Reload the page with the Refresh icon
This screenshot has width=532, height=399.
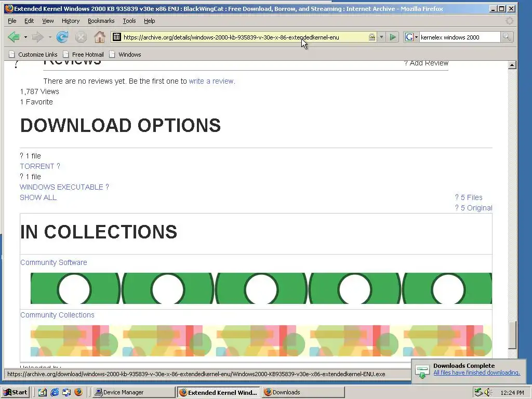click(62, 37)
